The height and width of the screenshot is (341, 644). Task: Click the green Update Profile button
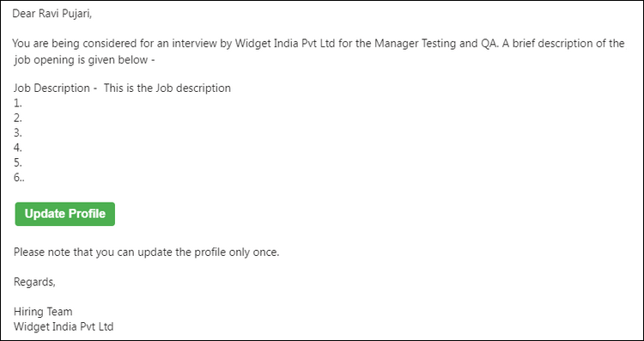(x=65, y=214)
